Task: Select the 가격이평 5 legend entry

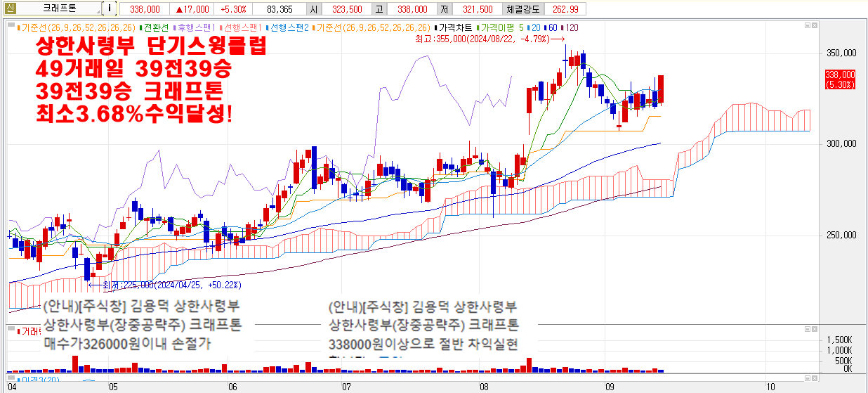Action: (x=502, y=28)
